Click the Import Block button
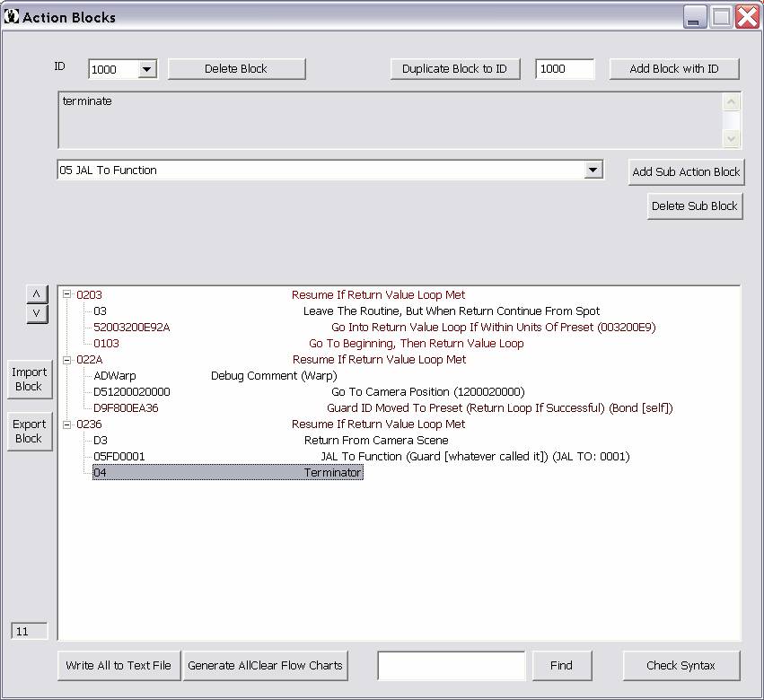The image size is (764, 700). pos(30,379)
